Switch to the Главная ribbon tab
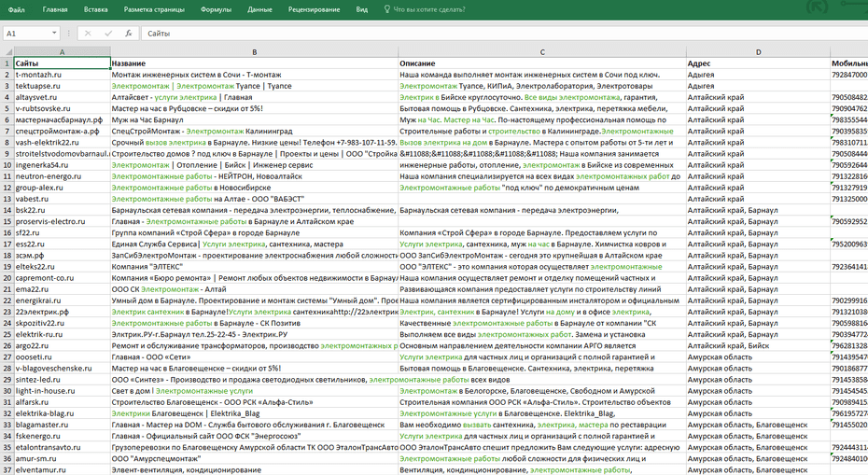This screenshot has width=868, height=475. [55, 9]
